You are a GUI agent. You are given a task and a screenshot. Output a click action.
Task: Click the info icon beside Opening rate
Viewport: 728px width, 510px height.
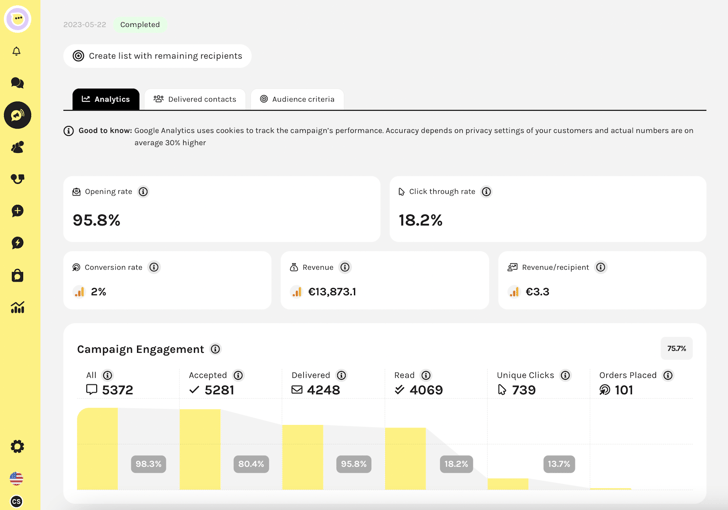tap(143, 192)
